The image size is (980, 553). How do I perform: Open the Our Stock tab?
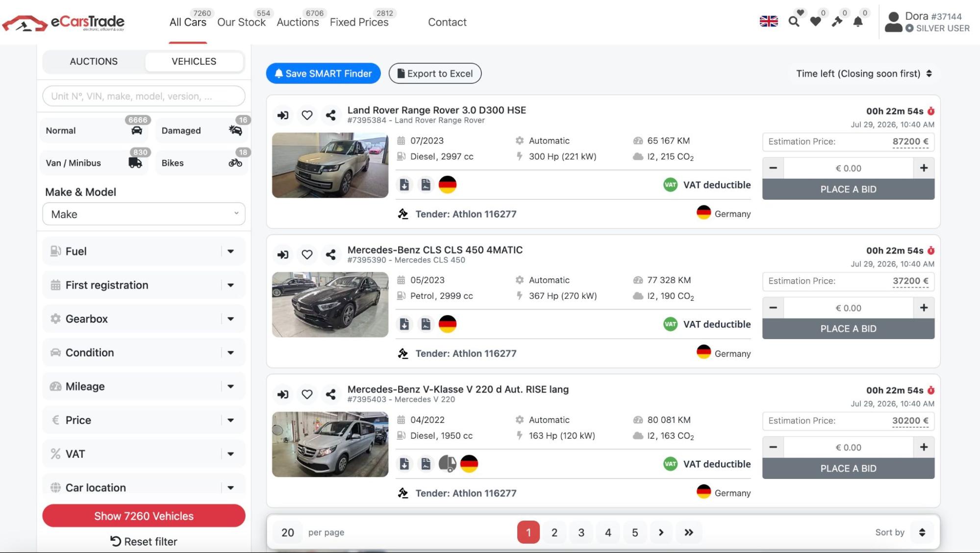pos(241,22)
